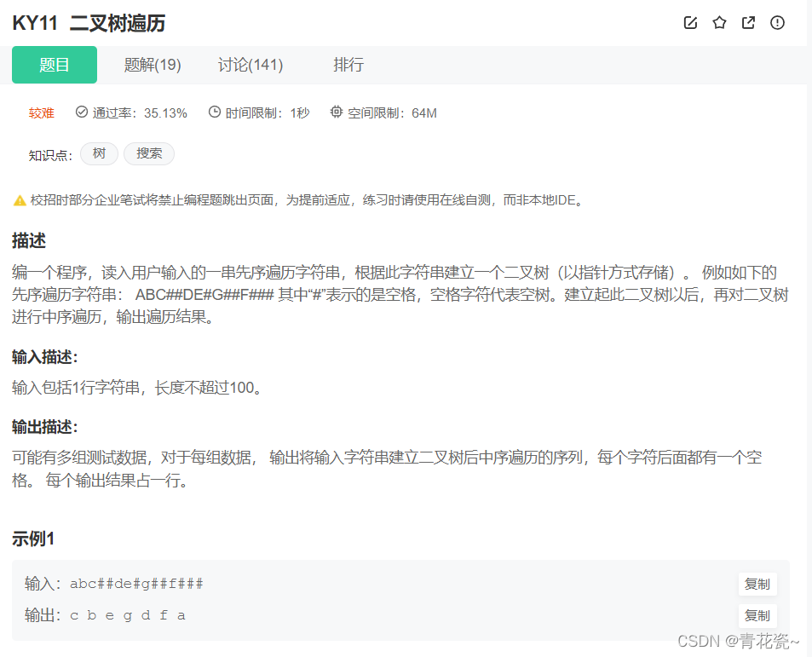Viewport: 812px width, 657px height.
Task: Click the 描述 heading
Action: coord(29,241)
